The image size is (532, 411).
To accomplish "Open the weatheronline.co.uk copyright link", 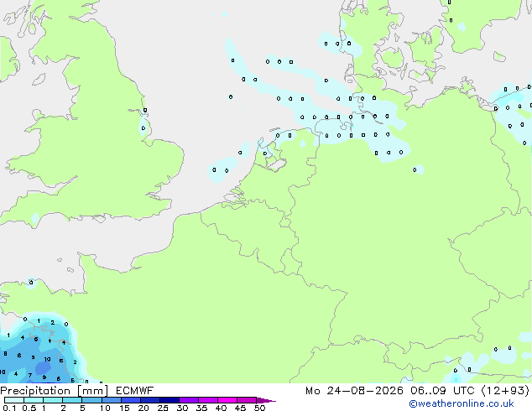I will coord(462,403).
